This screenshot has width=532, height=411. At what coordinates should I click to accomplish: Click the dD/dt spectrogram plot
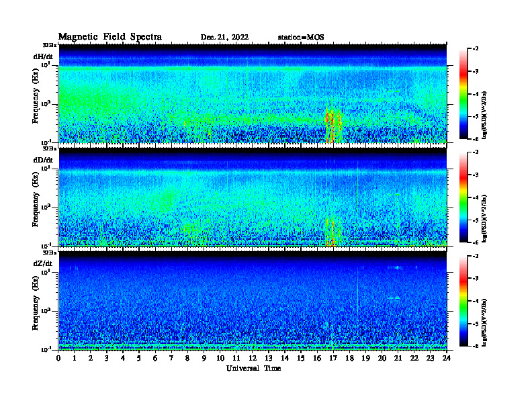(253, 197)
